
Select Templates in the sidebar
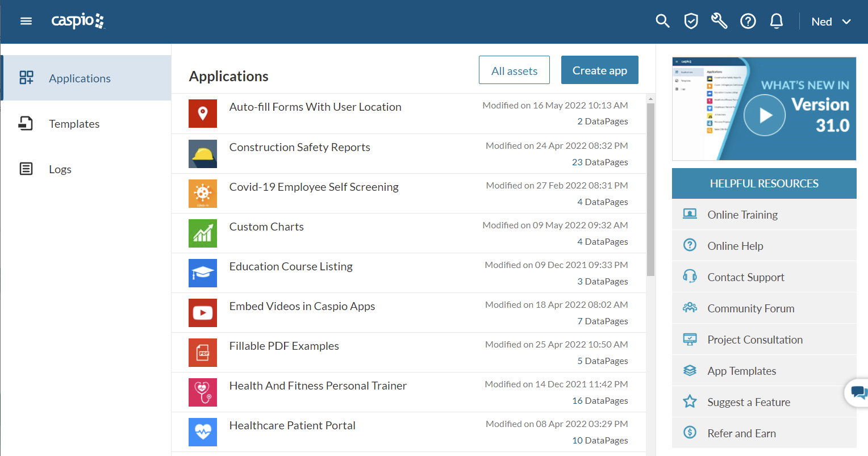click(74, 124)
